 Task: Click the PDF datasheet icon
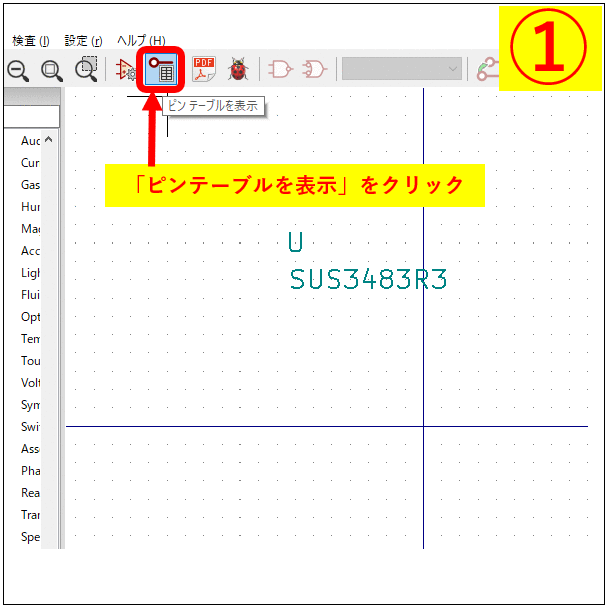point(204,69)
